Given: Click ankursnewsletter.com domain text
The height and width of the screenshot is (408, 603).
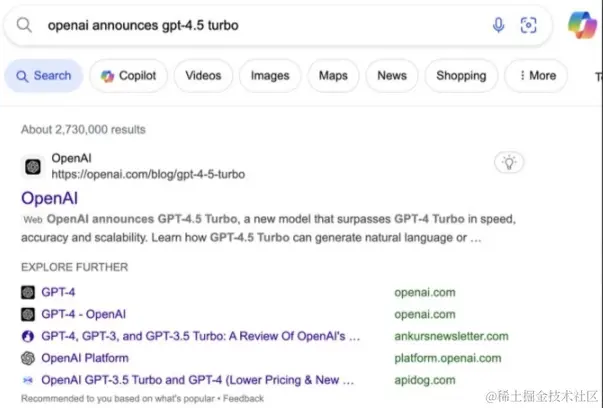Looking at the screenshot, I should click(451, 336).
